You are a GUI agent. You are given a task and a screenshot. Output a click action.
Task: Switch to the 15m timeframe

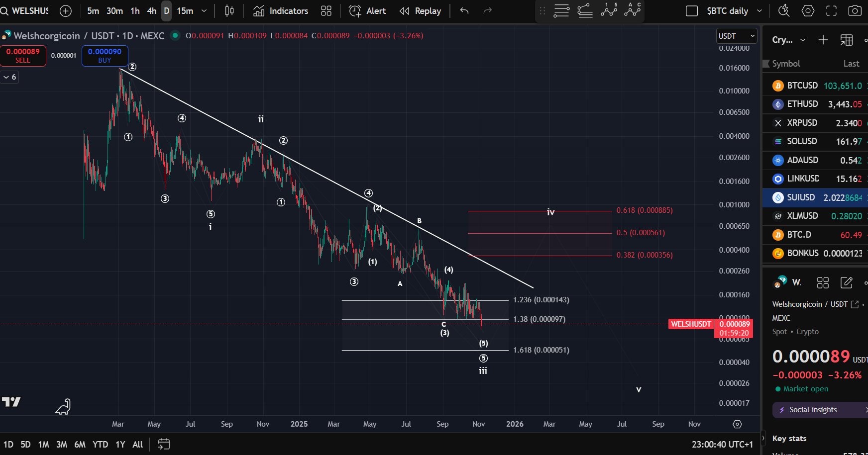[185, 11]
